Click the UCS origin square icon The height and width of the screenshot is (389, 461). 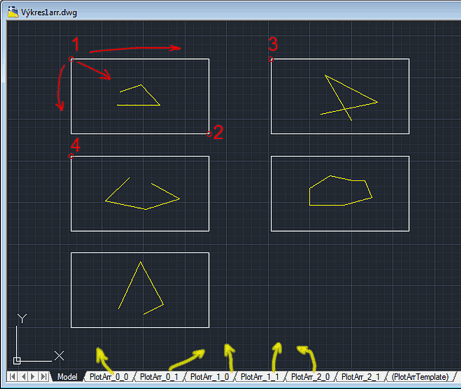[17, 360]
